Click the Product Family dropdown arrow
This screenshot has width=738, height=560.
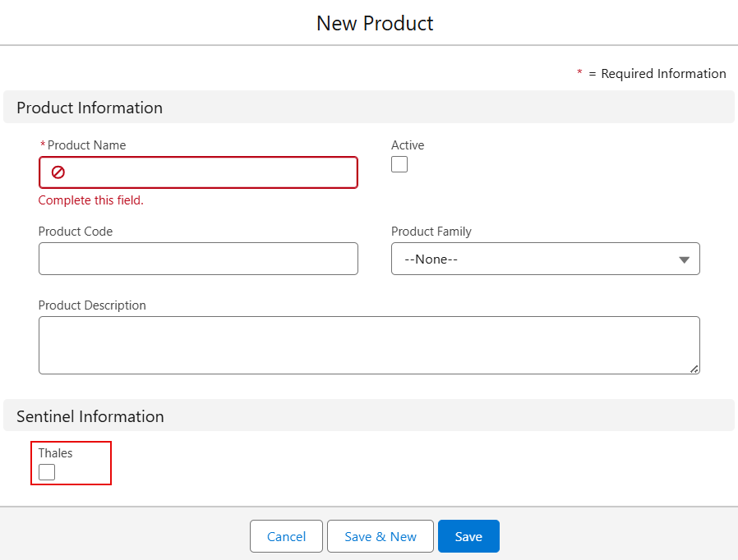pyautogui.click(x=684, y=259)
